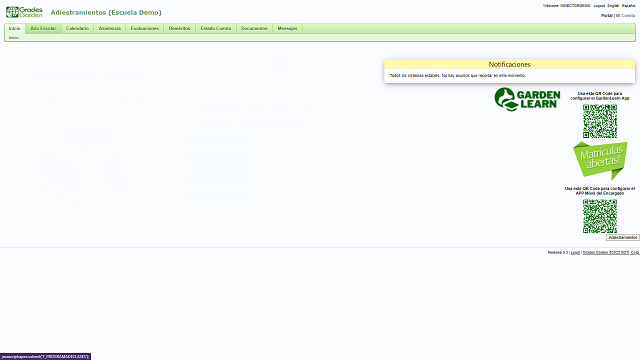Click the Inicio sub-menu link
640x360 pixels.
click(13, 38)
